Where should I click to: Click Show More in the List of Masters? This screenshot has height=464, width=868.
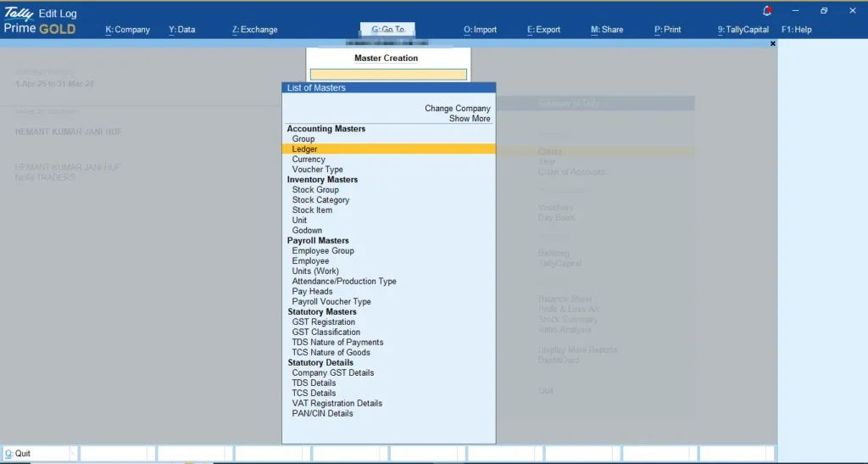pos(470,119)
